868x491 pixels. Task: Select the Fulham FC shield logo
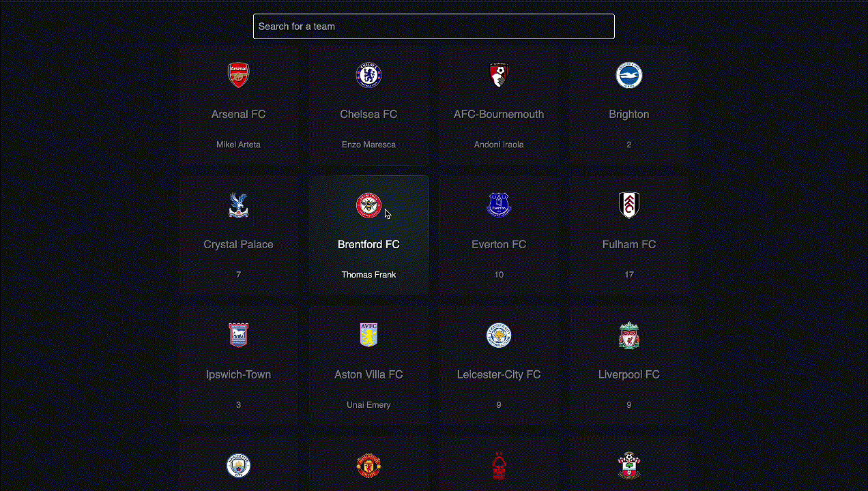(x=629, y=205)
